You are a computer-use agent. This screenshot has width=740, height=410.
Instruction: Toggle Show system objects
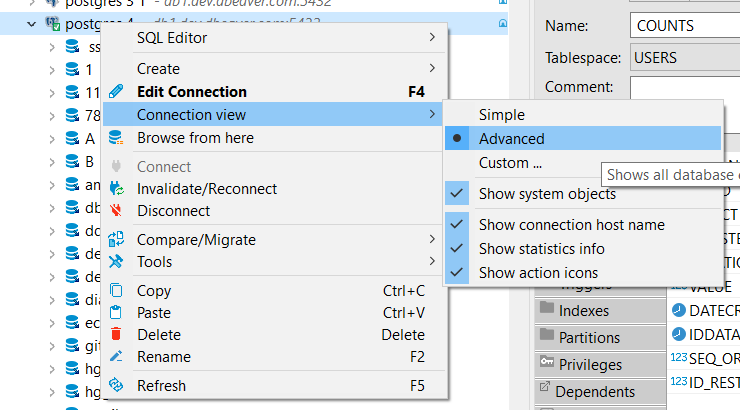tap(583, 194)
